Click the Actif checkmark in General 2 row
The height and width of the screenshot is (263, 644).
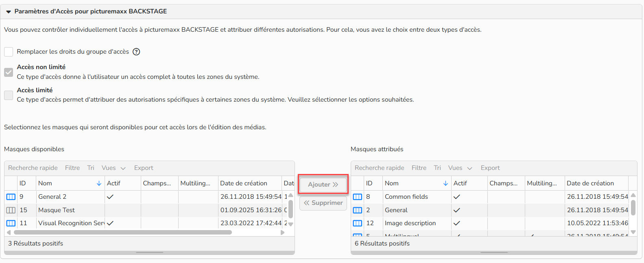(x=110, y=197)
